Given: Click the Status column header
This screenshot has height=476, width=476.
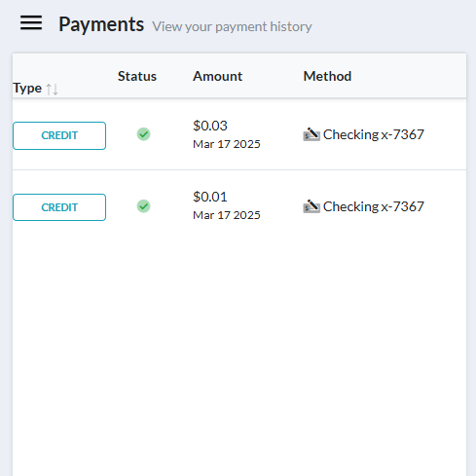Looking at the screenshot, I should pos(137,76).
